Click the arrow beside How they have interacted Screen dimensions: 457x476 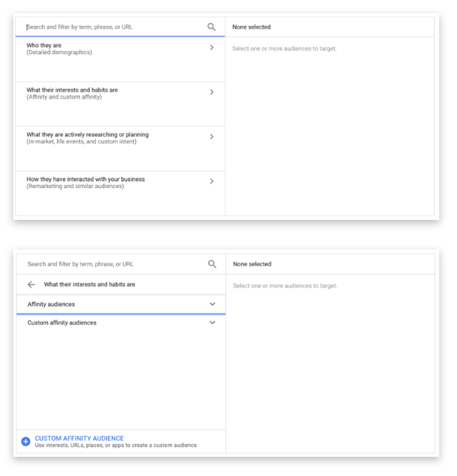tap(211, 181)
